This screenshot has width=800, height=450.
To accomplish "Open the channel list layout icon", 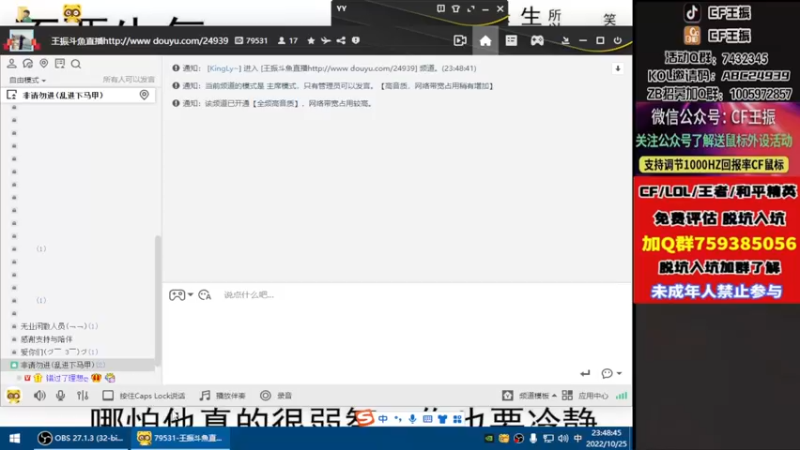I will (x=511, y=40).
